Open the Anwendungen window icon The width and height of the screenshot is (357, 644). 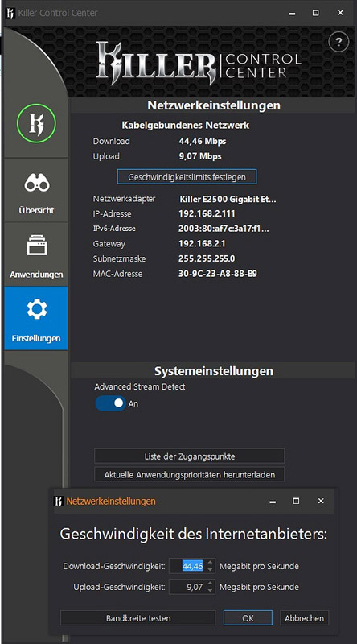pyautogui.click(x=37, y=246)
